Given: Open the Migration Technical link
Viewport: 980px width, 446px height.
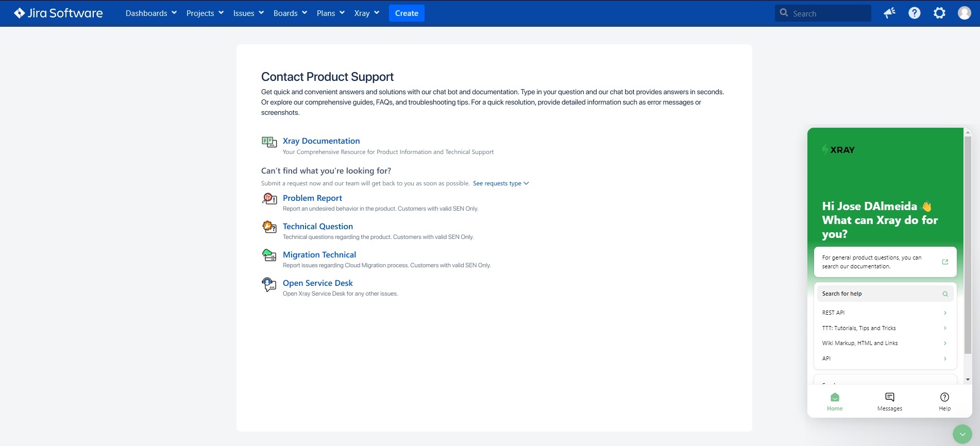Looking at the screenshot, I should (319, 254).
